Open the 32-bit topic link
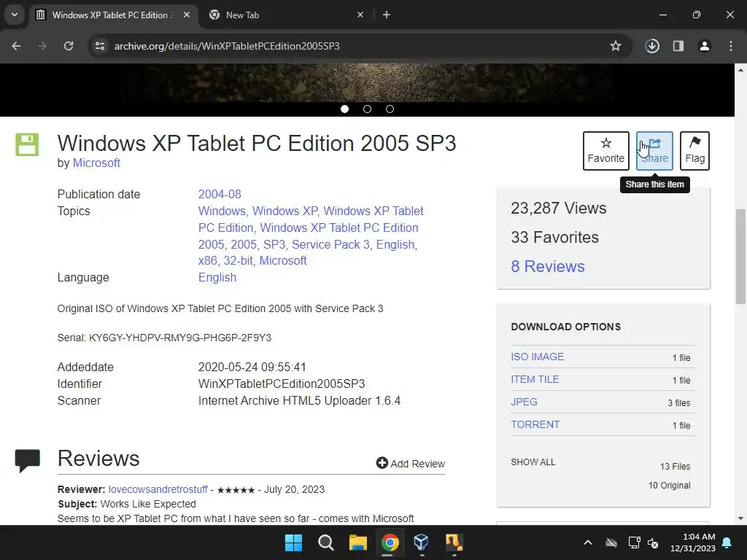The width and height of the screenshot is (747, 560). [239, 260]
